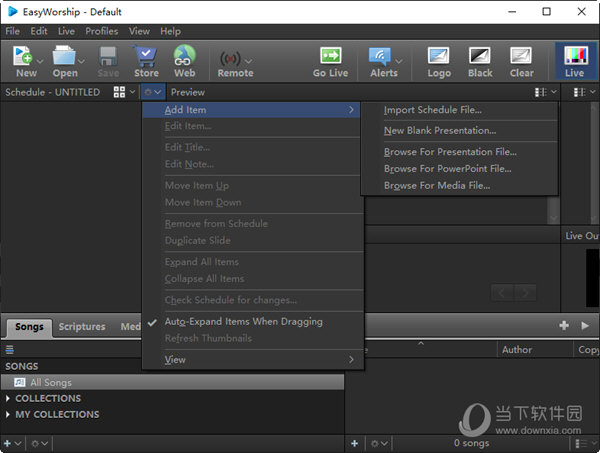Click the bottom-right list view icon
Screen dimensions: 600x453
tap(581, 443)
